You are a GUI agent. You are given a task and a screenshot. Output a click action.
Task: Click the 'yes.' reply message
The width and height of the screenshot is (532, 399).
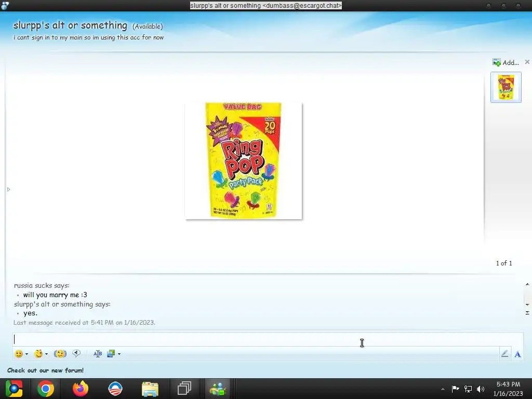point(31,313)
